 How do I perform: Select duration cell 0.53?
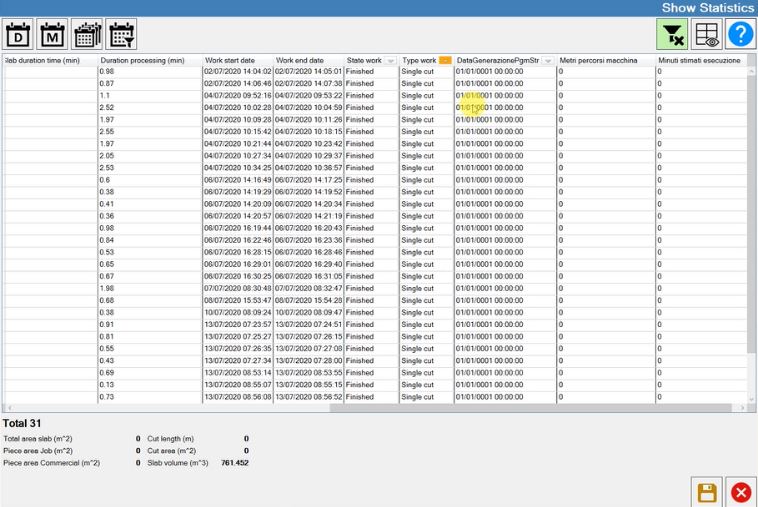click(150, 252)
